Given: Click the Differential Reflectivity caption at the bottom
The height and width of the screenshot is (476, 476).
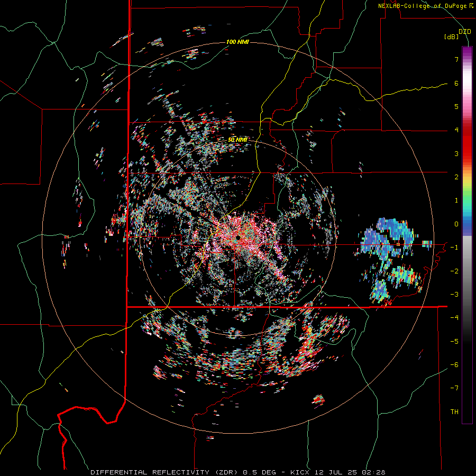Looking at the screenshot, I should pos(238,472).
